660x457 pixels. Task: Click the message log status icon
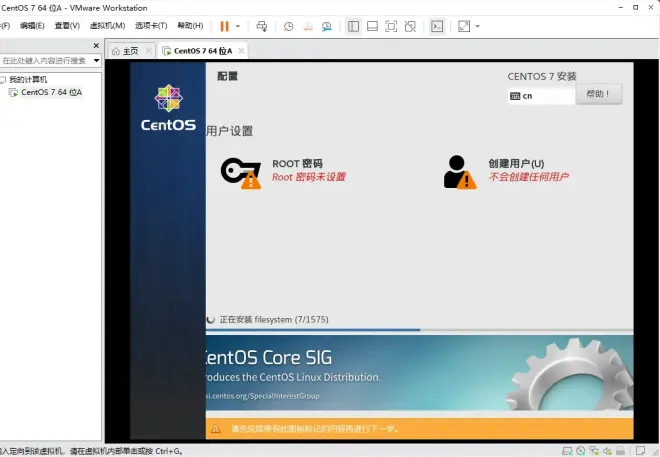click(640, 451)
